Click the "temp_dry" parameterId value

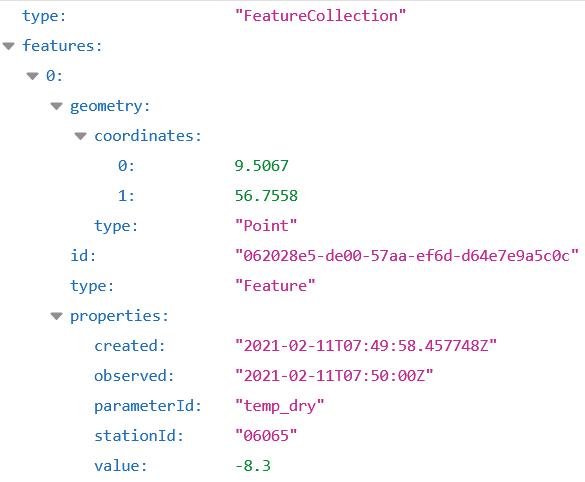(280, 406)
